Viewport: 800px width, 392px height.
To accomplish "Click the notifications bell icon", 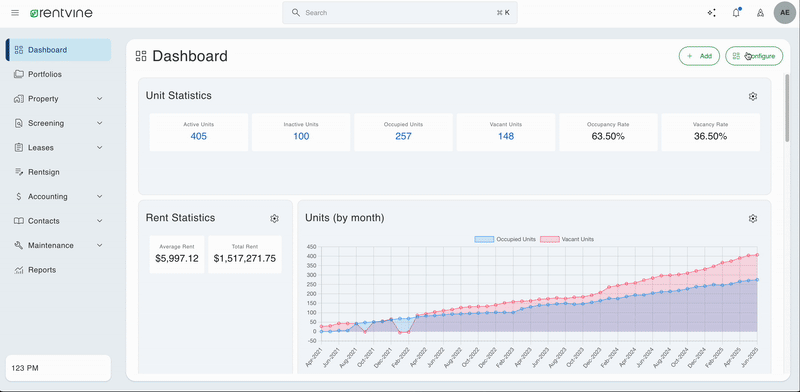I will 736,13.
